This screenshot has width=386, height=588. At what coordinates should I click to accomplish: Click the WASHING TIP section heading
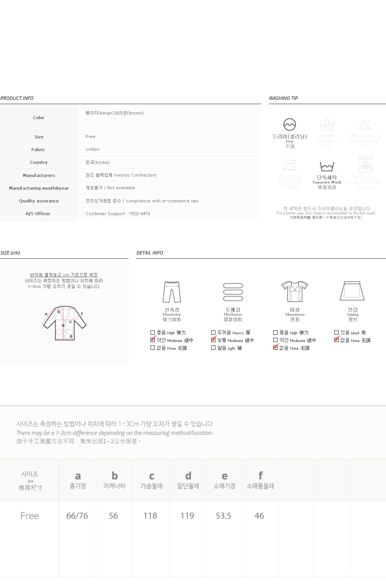283,98
